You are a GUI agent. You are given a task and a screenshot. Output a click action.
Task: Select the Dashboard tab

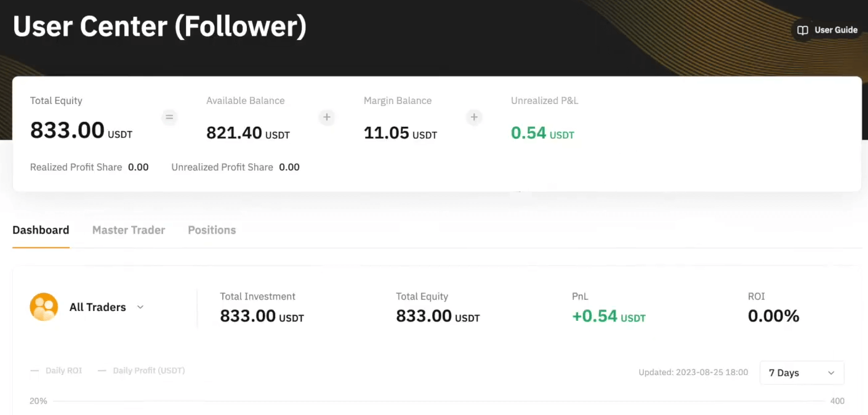click(x=41, y=230)
